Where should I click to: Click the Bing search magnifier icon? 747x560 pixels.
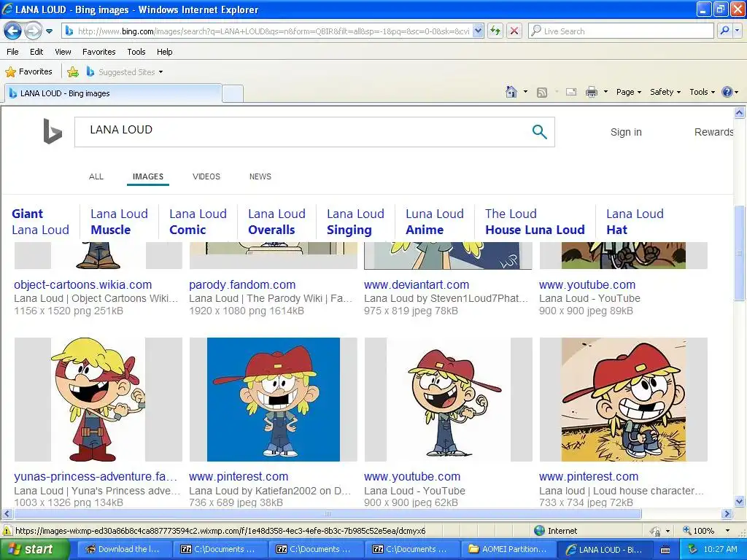539,132
